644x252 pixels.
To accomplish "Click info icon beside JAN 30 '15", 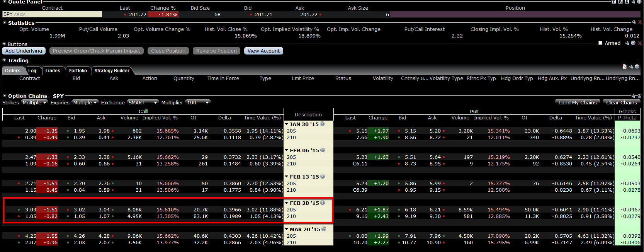I will [322, 124].
